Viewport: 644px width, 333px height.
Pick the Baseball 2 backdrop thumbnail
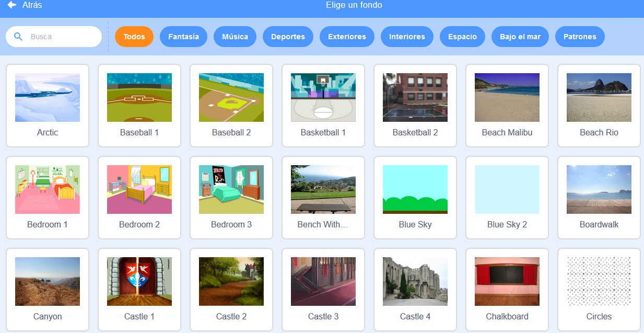231,98
